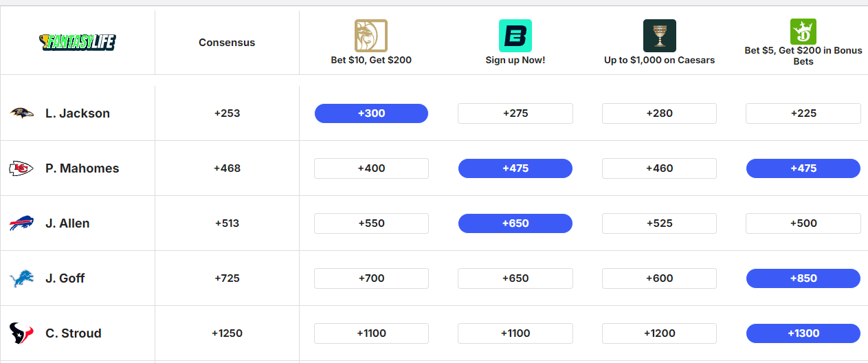Viewport: 868px width, 363px height.
Task: Click 'Bet $5, Get $200 in Bonus Bets'
Action: (x=803, y=56)
